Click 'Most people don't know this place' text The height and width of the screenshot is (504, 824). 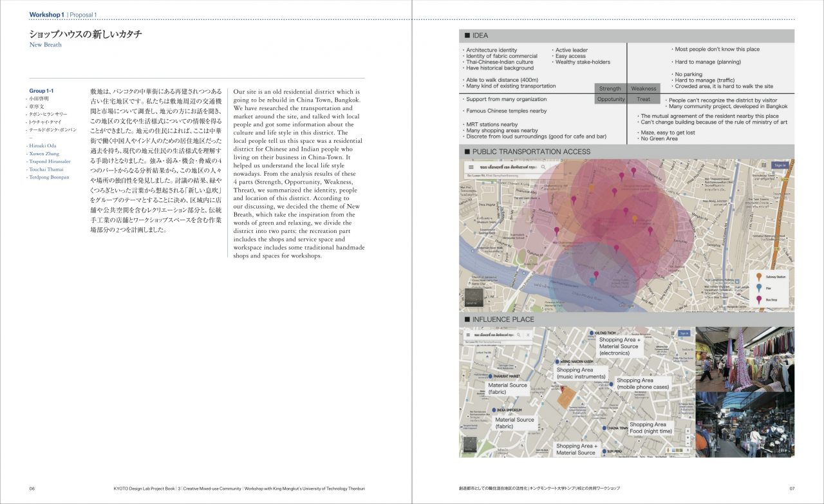[717, 50]
